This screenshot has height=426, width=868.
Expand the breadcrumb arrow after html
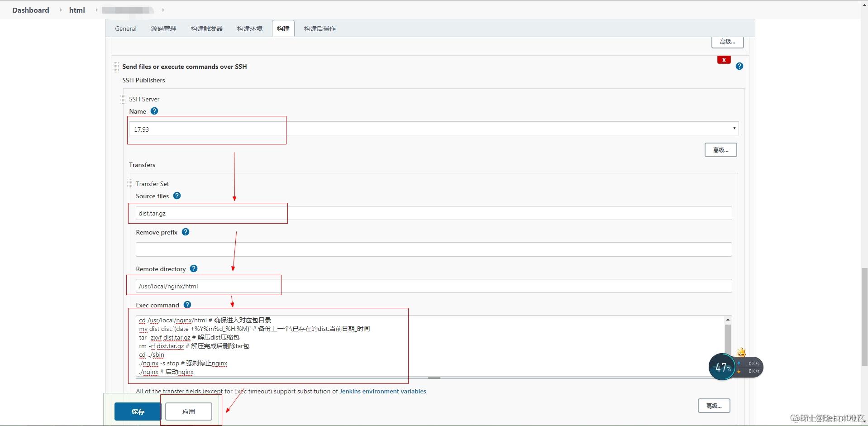pos(96,10)
